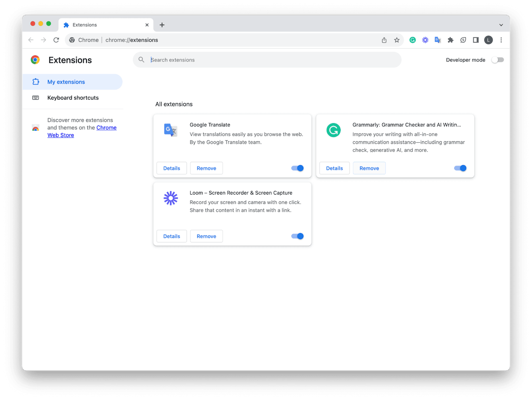The height and width of the screenshot is (400, 532).
Task: Remove the Loom extension
Action: [x=206, y=236]
